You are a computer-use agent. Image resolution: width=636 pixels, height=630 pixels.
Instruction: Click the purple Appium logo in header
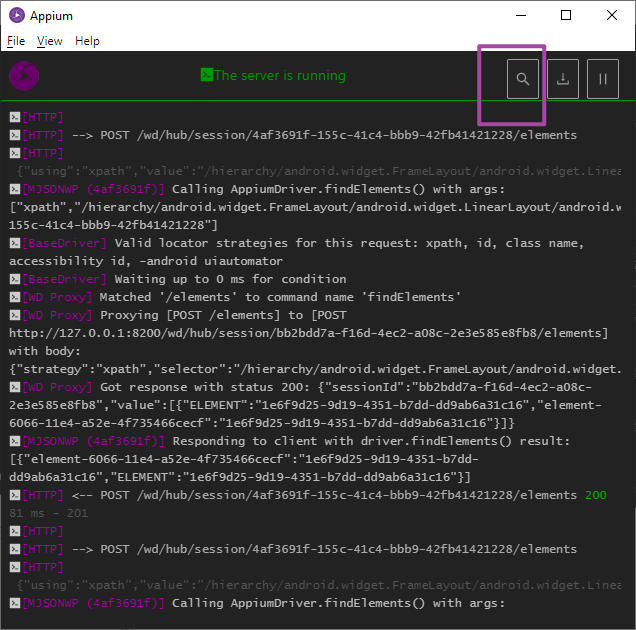[24, 76]
